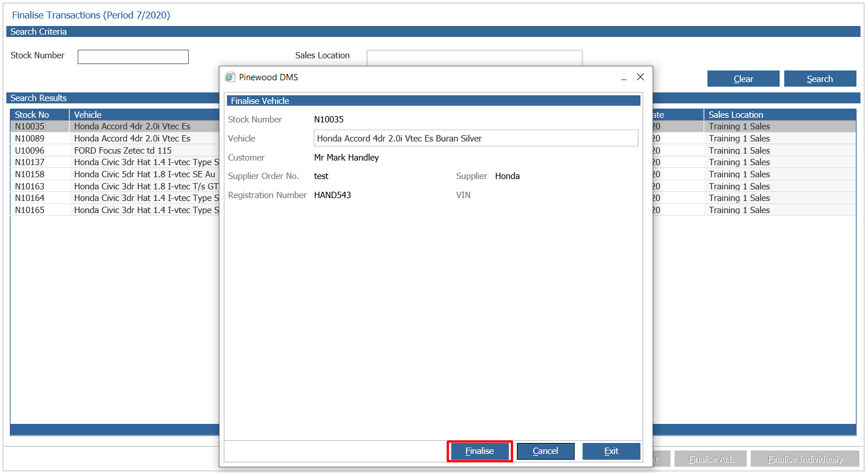The height and width of the screenshot is (473, 868).
Task: Click the Vehicle description field
Action: coord(476,138)
